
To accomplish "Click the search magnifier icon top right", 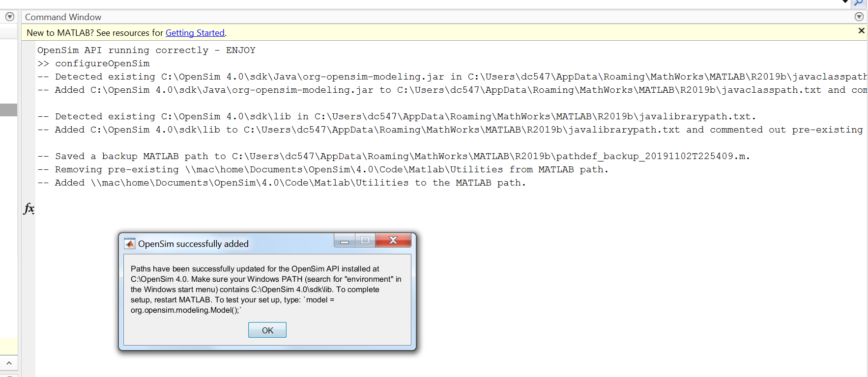I will (x=859, y=3).
